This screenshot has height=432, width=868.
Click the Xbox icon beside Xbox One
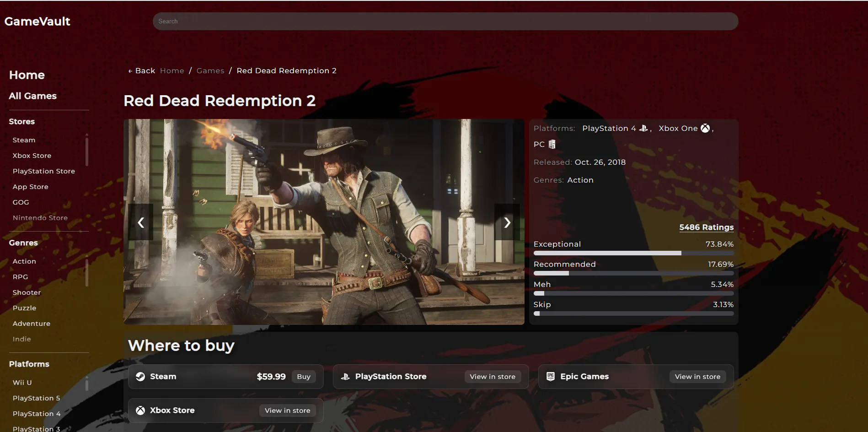click(x=705, y=129)
